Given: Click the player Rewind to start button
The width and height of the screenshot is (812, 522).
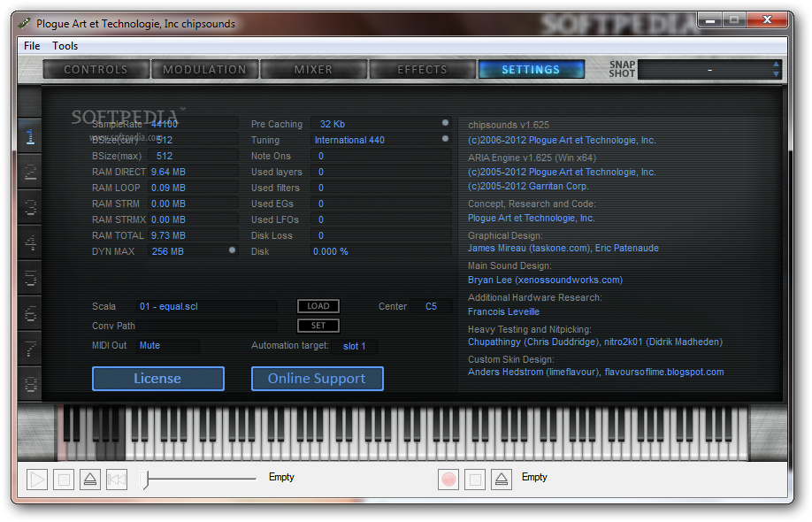Looking at the screenshot, I should point(117,480).
